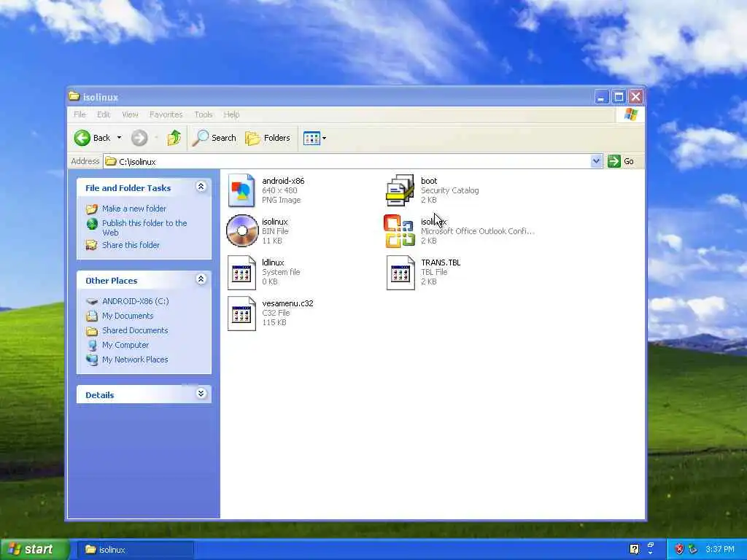Click the isolinux taskbar button
Image resolution: width=747 pixels, height=560 pixels.
(x=135, y=550)
